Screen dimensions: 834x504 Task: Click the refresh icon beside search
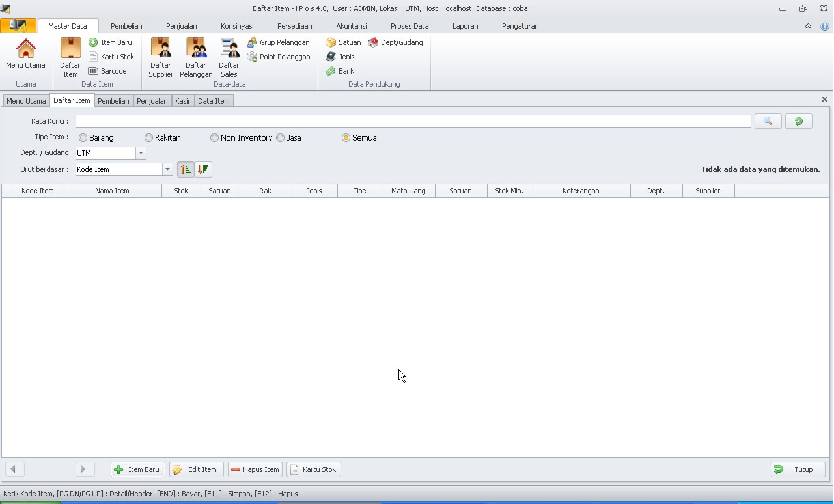798,121
